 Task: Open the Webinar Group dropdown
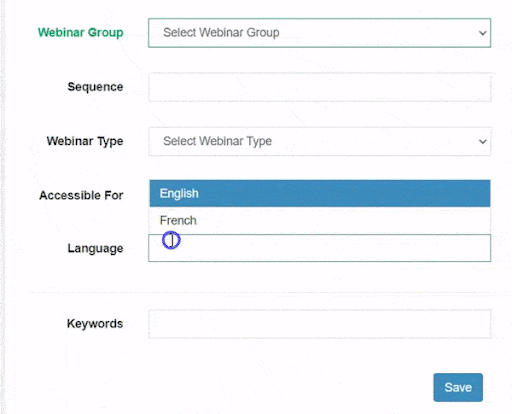319,33
